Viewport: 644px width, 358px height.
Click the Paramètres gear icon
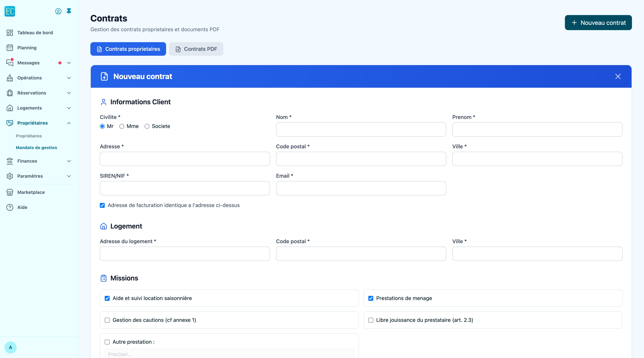[x=10, y=176]
